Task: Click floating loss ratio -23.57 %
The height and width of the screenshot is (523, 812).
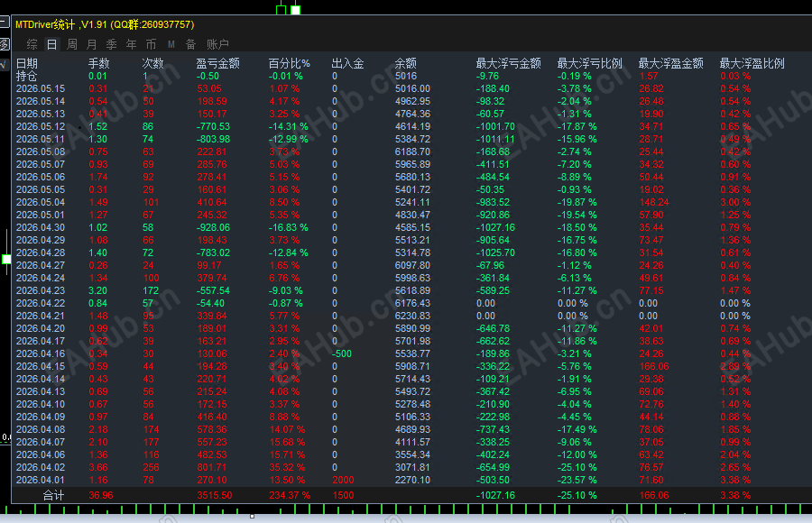Action: (x=577, y=480)
